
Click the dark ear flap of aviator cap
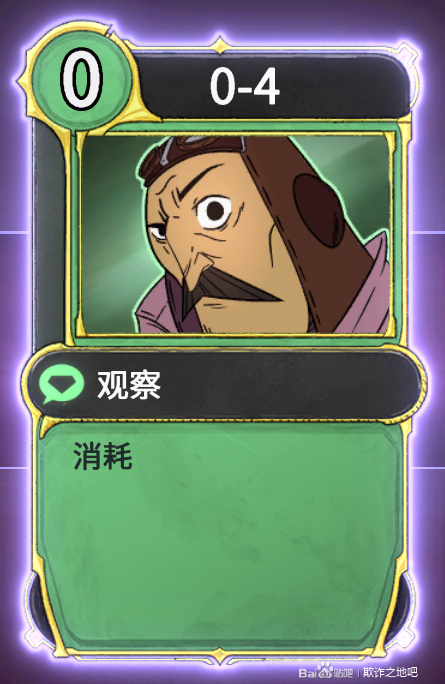(x=318, y=211)
